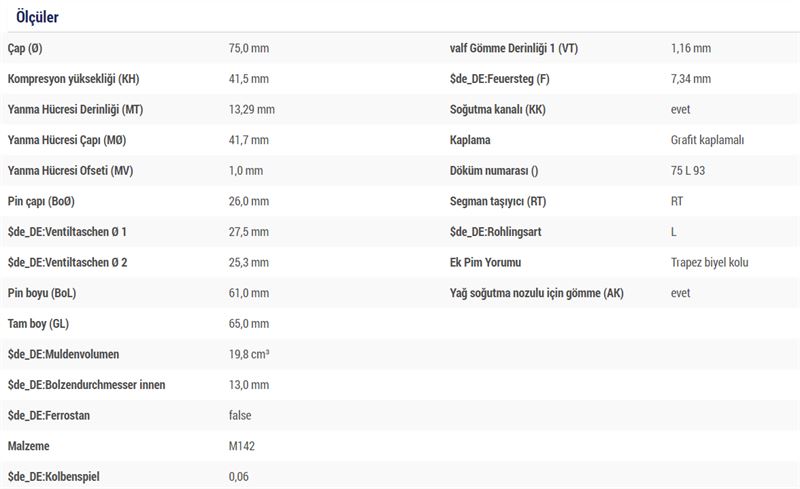Select the Çap (Ø) row label
This screenshot has height=489, width=800.
[x=25, y=48]
